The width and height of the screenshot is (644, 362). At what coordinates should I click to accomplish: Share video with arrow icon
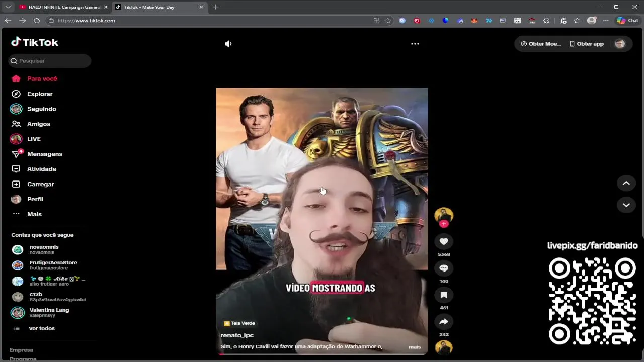click(x=444, y=322)
